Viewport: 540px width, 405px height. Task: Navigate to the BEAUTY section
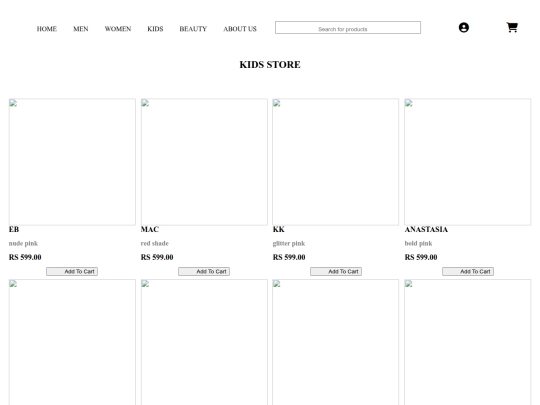(193, 29)
